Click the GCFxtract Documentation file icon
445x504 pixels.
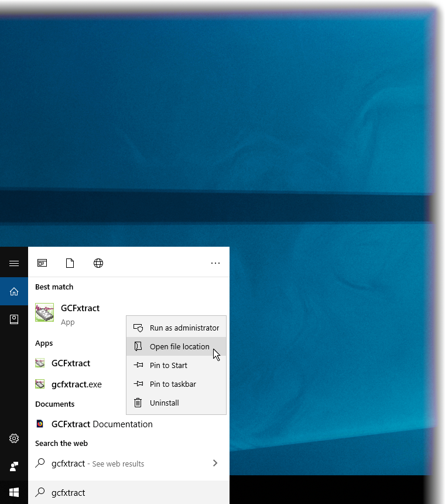[40, 424]
